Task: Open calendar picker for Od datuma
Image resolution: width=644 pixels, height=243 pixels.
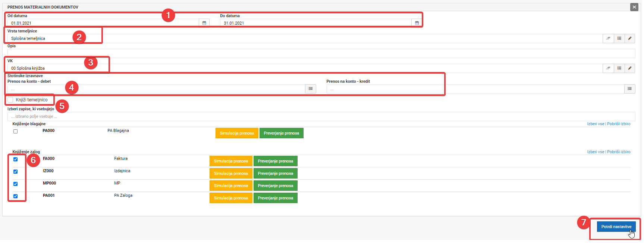Action: (204, 23)
